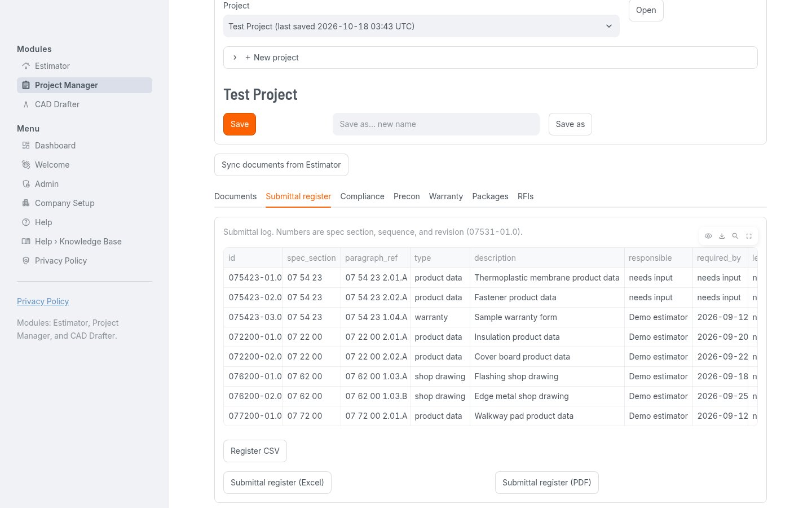Select cell 'Edge metal shop drawing'
This screenshot has height=508, width=812.
(x=547, y=396)
